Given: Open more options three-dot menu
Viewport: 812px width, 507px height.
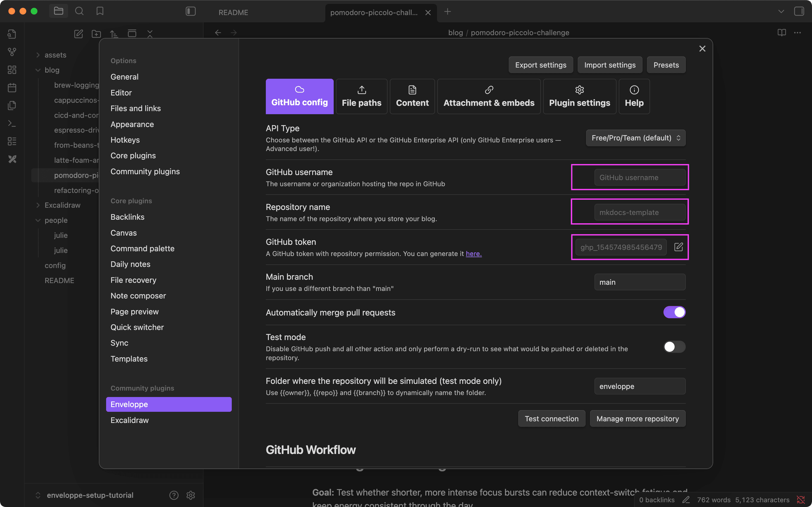Looking at the screenshot, I should 797,33.
